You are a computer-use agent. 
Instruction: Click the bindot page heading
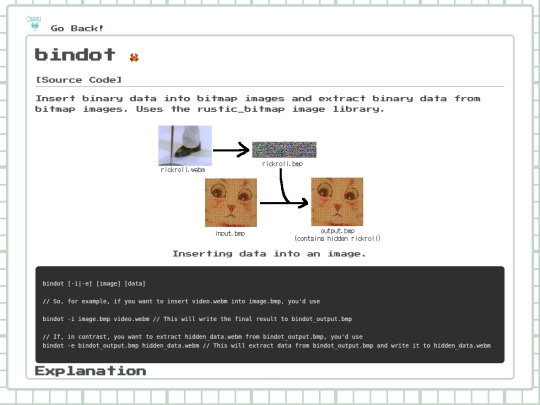tap(75, 55)
